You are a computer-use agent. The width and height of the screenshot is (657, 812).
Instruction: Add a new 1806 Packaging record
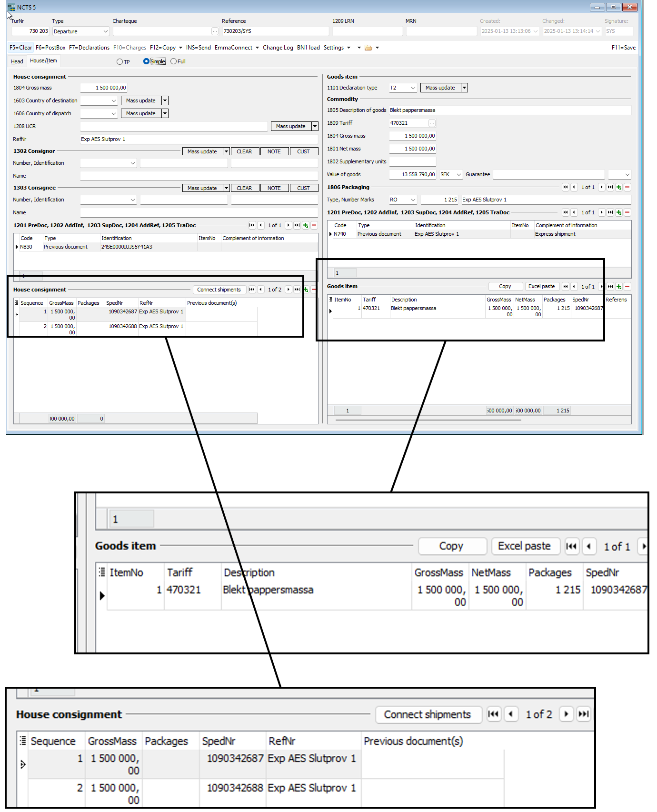tap(619, 187)
